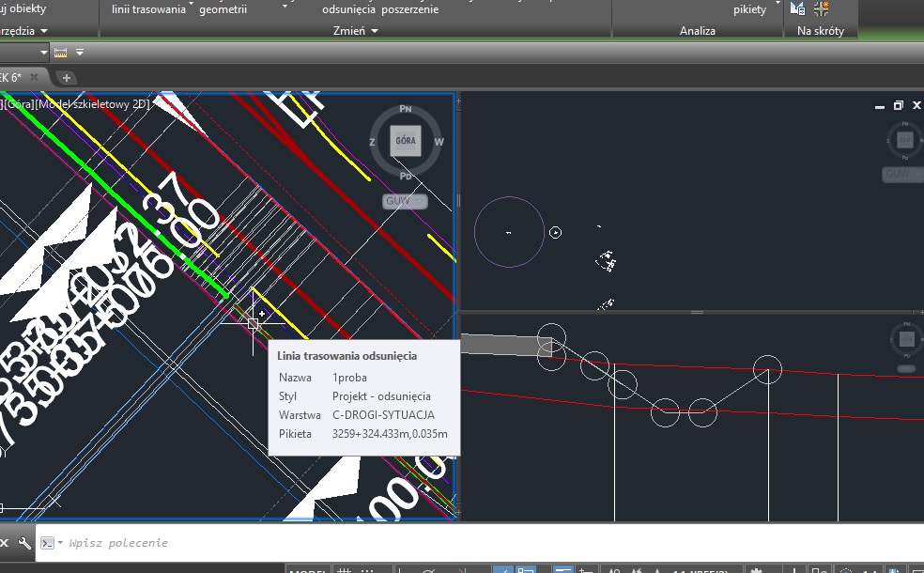924x573 pixels.
Task: Click the measure ruler icon in the toolbar
Action: [x=60, y=53]
